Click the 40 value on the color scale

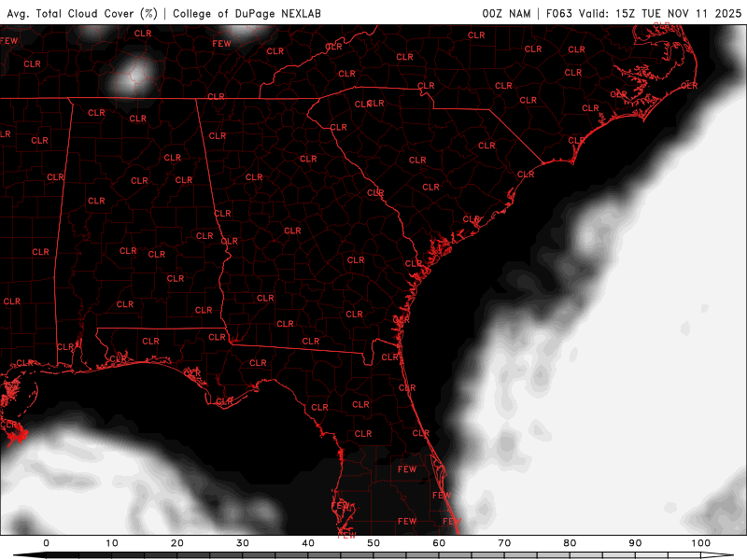[x=308, y=543]
